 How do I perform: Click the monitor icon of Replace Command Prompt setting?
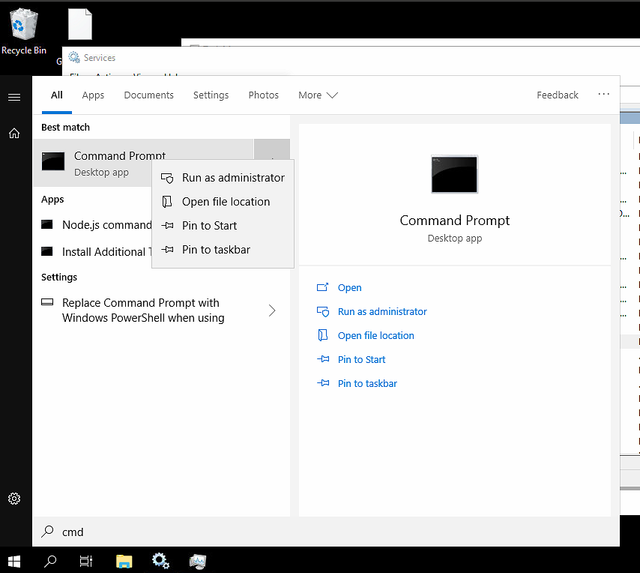[47, 302]
